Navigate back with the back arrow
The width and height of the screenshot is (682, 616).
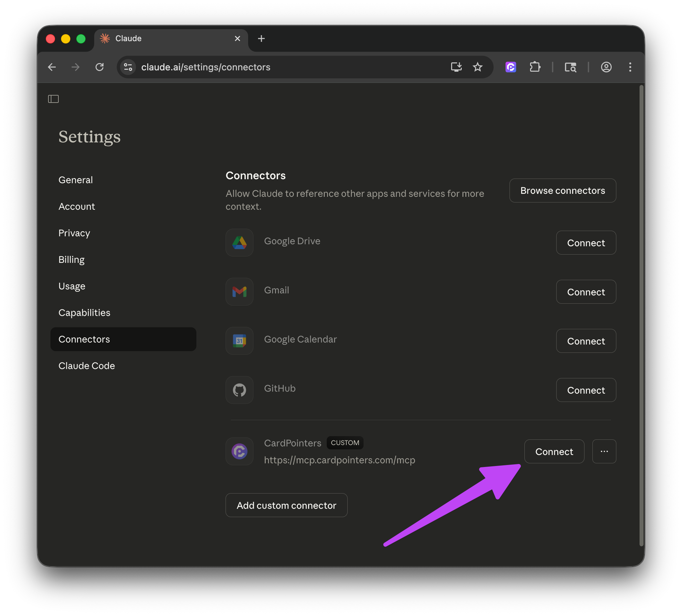[52, 67]
